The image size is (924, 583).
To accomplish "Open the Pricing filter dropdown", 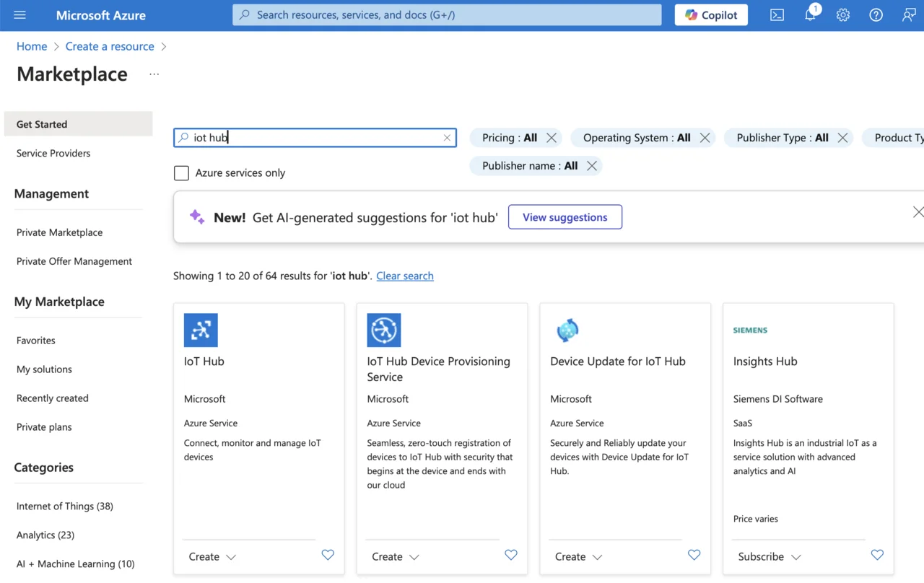I will (509, 138).
